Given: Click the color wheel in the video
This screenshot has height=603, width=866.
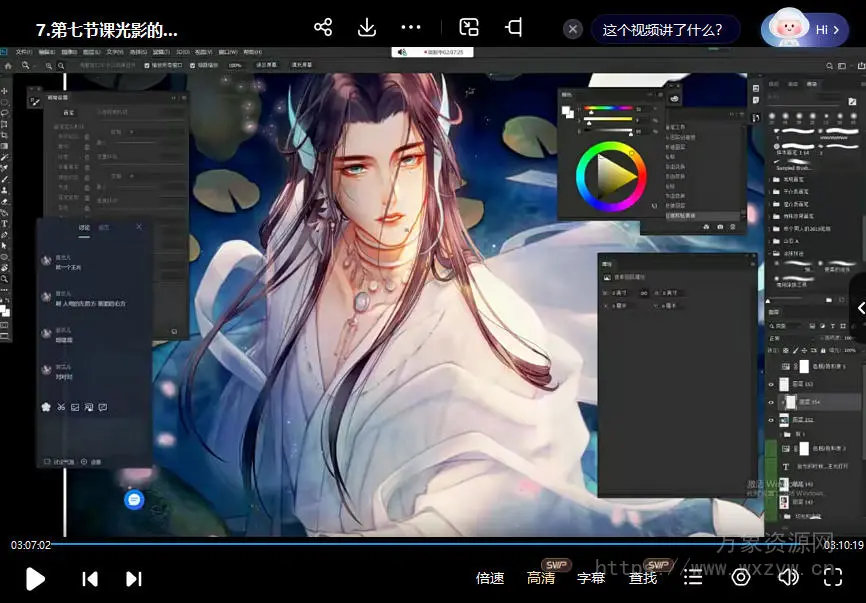Looking at the screenshot, I should pyautogui.click(x=610, y=176).
